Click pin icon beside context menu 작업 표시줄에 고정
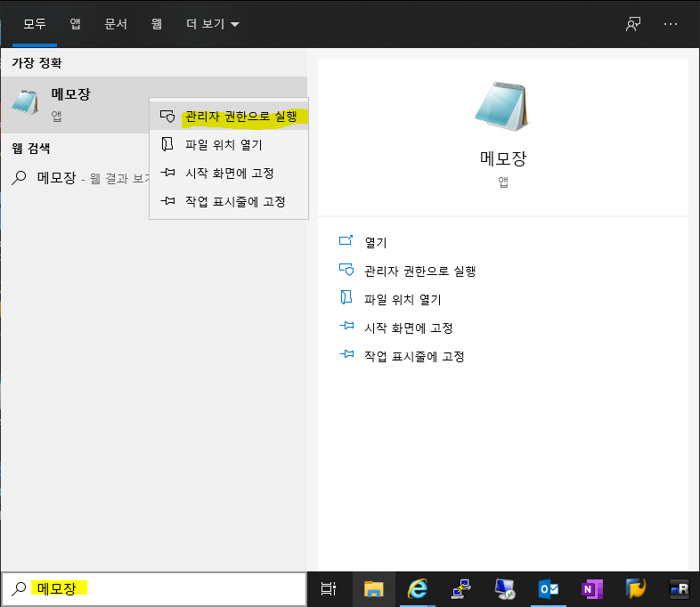The image size is (700, 607). coord(167,200)
